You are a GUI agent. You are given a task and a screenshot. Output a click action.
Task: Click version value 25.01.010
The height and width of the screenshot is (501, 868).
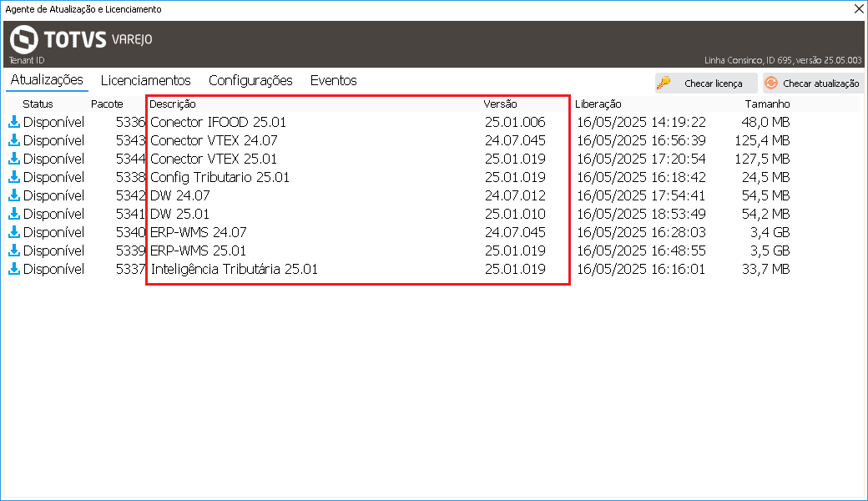[x=515, y=213]
